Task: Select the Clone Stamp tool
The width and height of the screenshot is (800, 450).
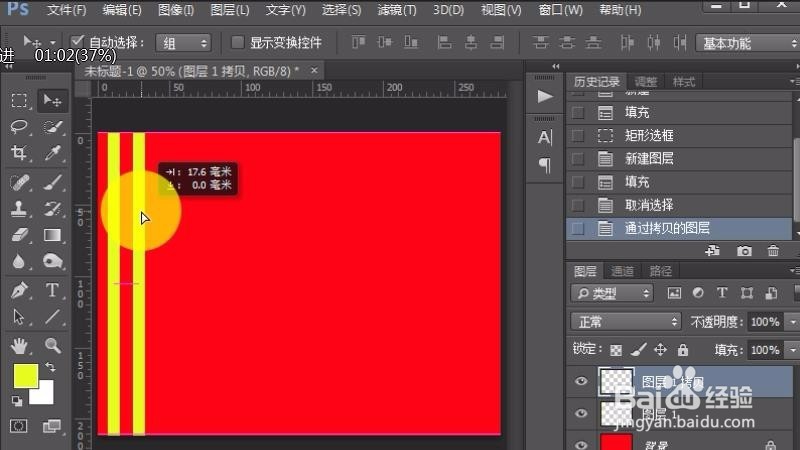Action: click(x=19, y=209)
